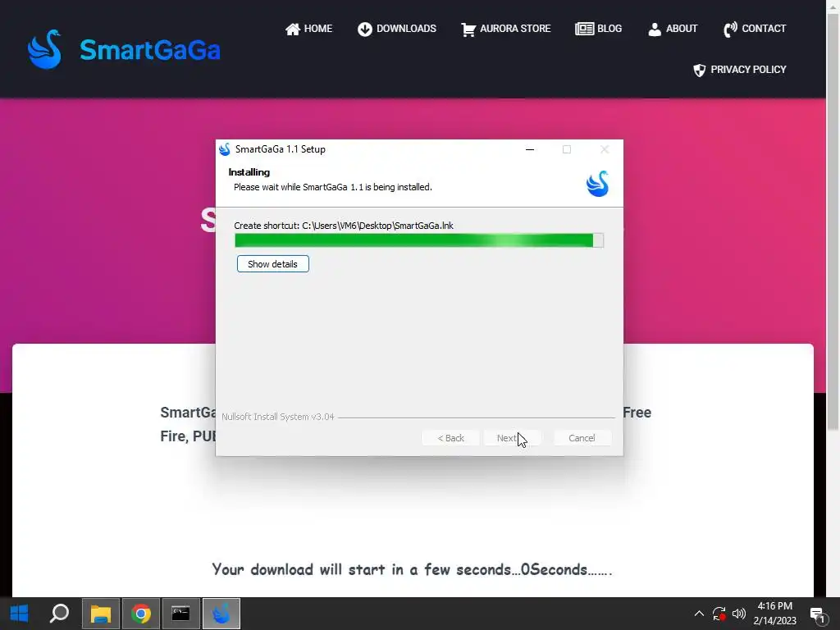The height and width of the screenshot is (630, 840).
Task: Open the volume control icon
Action: pos(739,614)
